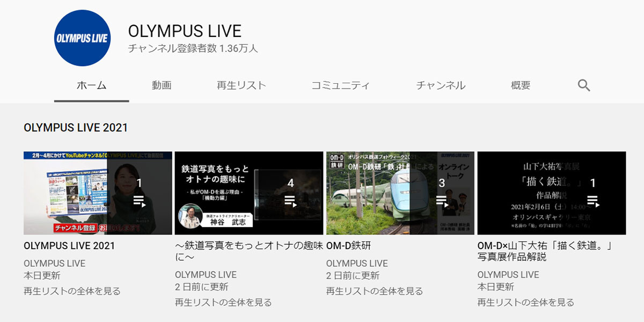This screenshot has width=644, height=322.
Task: Open the OM-D鉄研 train playlist thumbnail
Action: click(x=400, y=193)
